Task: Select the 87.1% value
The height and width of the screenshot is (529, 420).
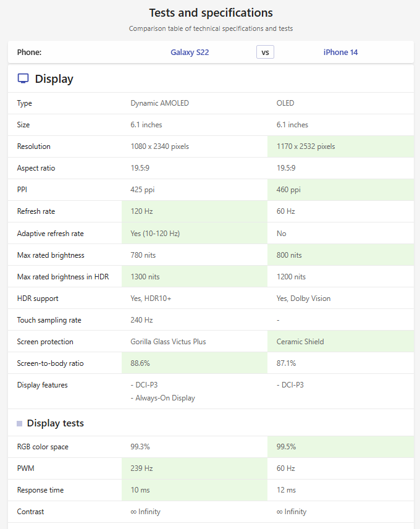Action: (x=286, y=363)
